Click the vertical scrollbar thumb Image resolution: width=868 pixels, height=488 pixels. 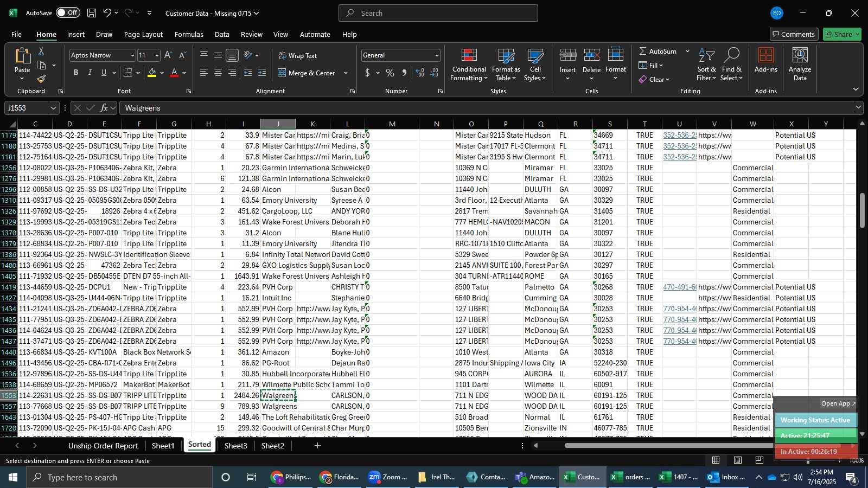[862, 210]
